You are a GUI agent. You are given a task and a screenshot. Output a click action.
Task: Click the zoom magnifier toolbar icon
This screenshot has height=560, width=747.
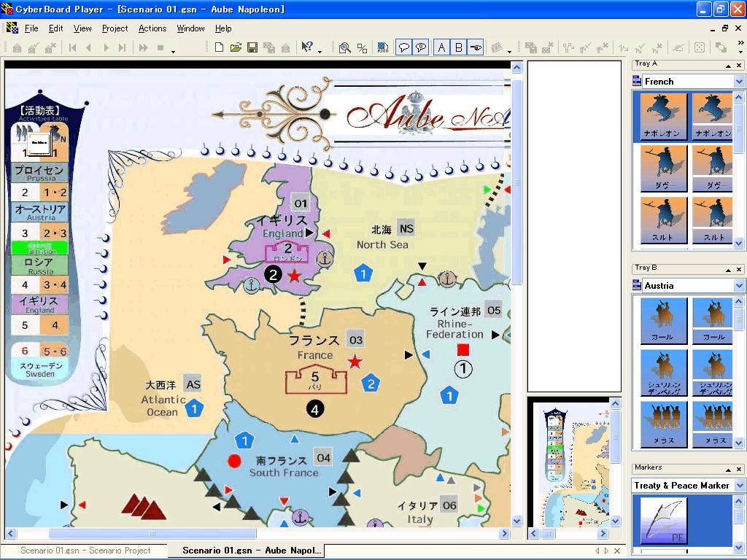[345, 47]
